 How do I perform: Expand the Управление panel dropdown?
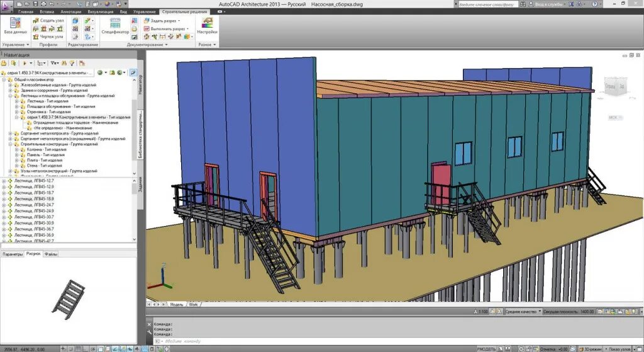click(16, 45)
